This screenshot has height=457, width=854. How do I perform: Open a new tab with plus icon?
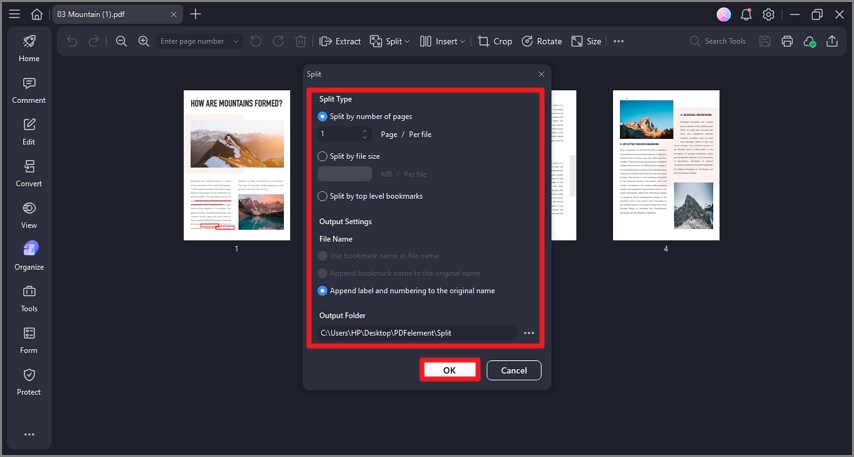[196, 14]
